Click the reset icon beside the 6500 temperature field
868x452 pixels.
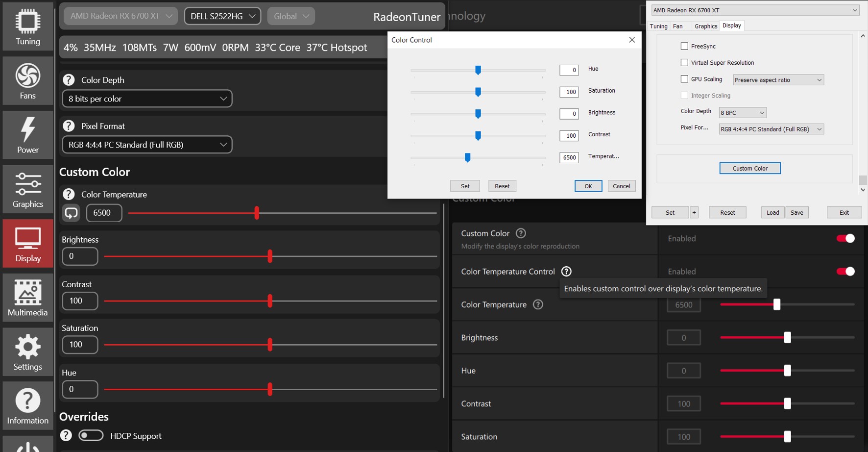click(72, 213)
